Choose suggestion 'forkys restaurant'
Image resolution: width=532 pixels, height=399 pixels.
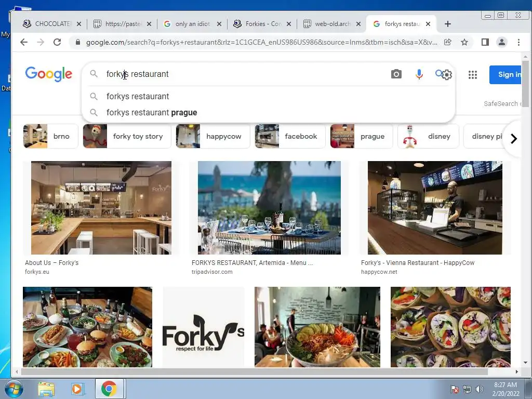(x=137, y=96)
